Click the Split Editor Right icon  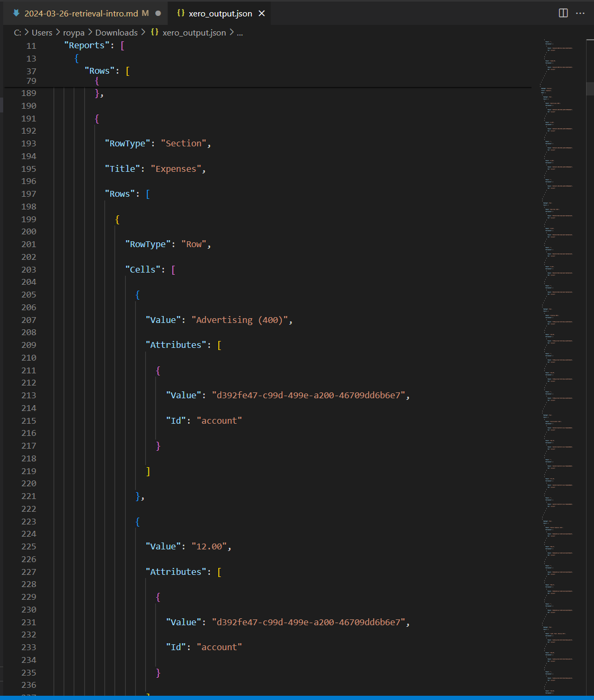tap(563, 13)
